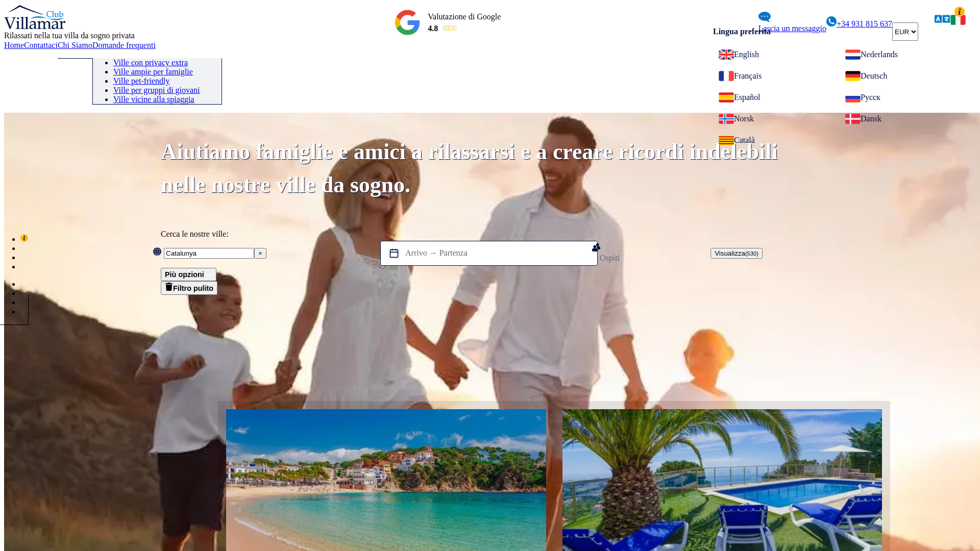
Task: Click the "Lingua preferita" heading text
Action: (x=742, y=32)
